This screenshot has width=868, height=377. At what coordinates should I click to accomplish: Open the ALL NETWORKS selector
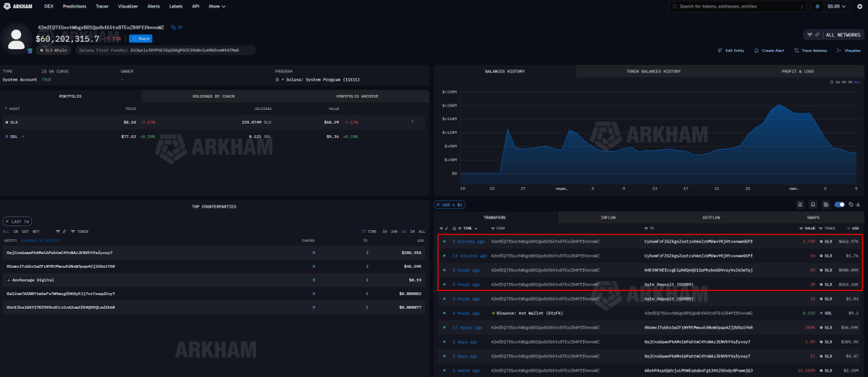843,35
